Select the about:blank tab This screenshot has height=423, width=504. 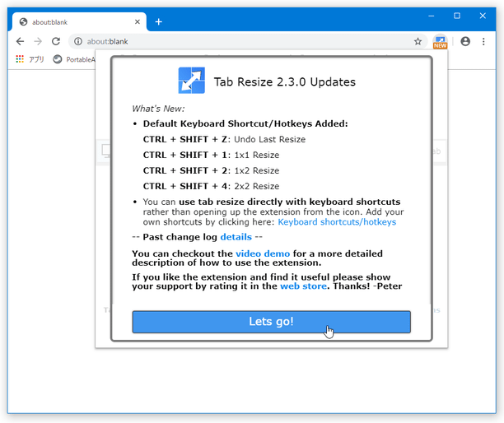click(x=79, y=22)
